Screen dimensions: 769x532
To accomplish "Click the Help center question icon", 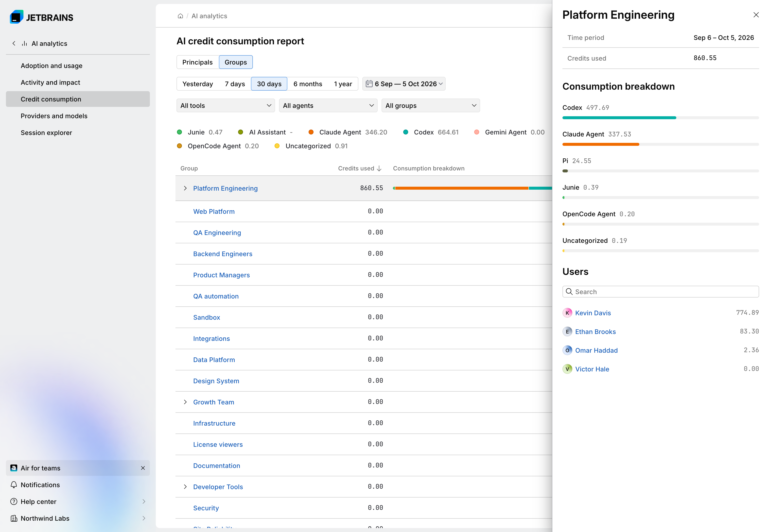I will point(14,501).
